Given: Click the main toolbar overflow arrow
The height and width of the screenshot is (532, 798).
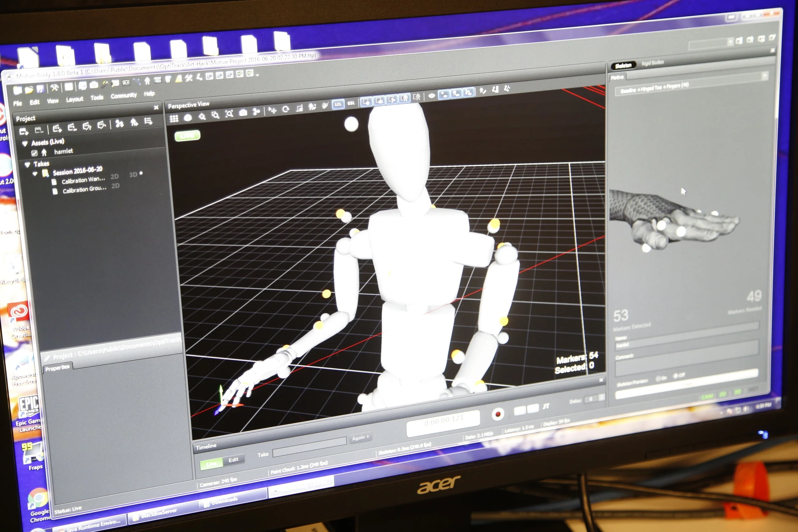Looking at the screenshot, I should 257,75.
